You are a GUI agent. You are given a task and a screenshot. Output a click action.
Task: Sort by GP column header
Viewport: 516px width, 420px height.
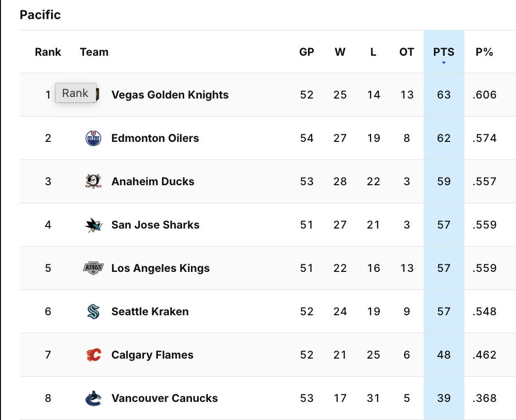click(307, 52)
